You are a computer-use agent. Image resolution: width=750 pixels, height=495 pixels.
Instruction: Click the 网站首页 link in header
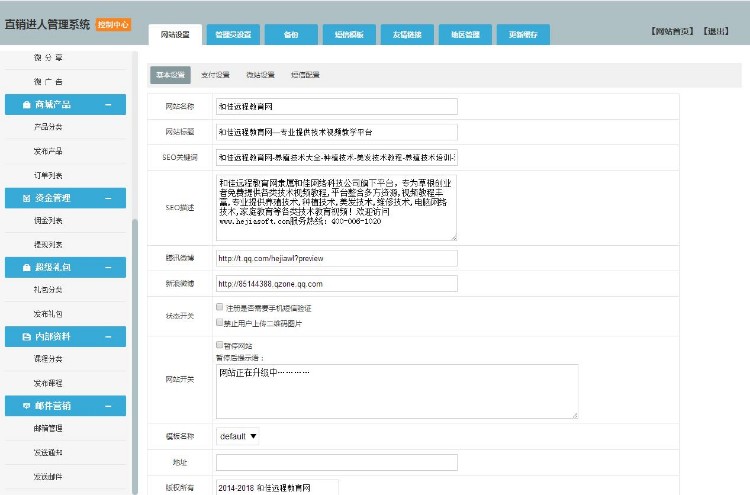tap(672, 31)
